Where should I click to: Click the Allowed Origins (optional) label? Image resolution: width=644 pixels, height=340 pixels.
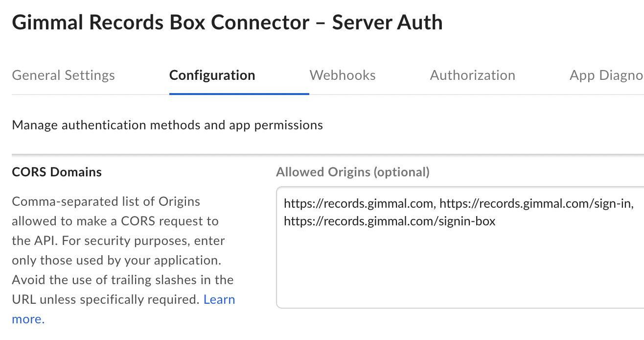pyautogui.click(x=352, y=172)
